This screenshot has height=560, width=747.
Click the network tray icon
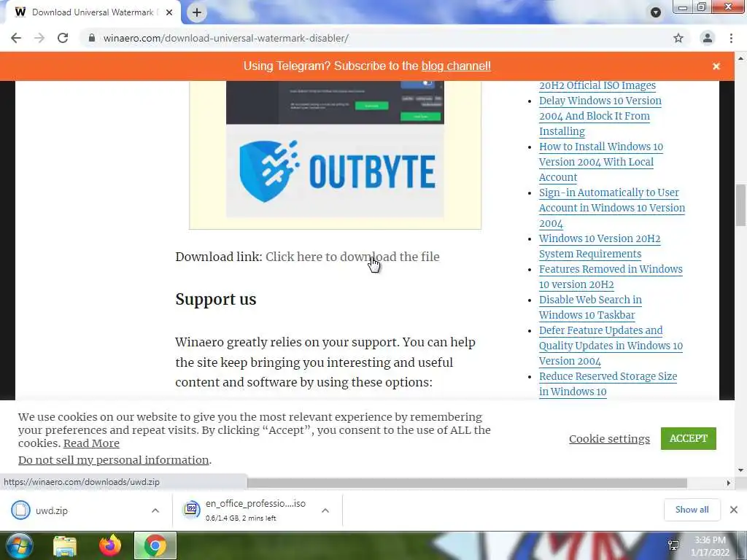673,545
